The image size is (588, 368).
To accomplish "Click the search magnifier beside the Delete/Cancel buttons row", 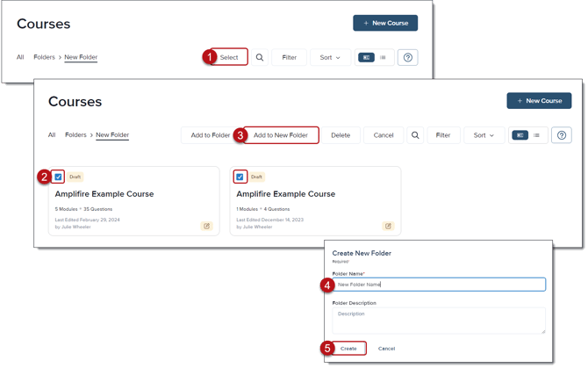I will pyautogui.click(x=416, y=135).
